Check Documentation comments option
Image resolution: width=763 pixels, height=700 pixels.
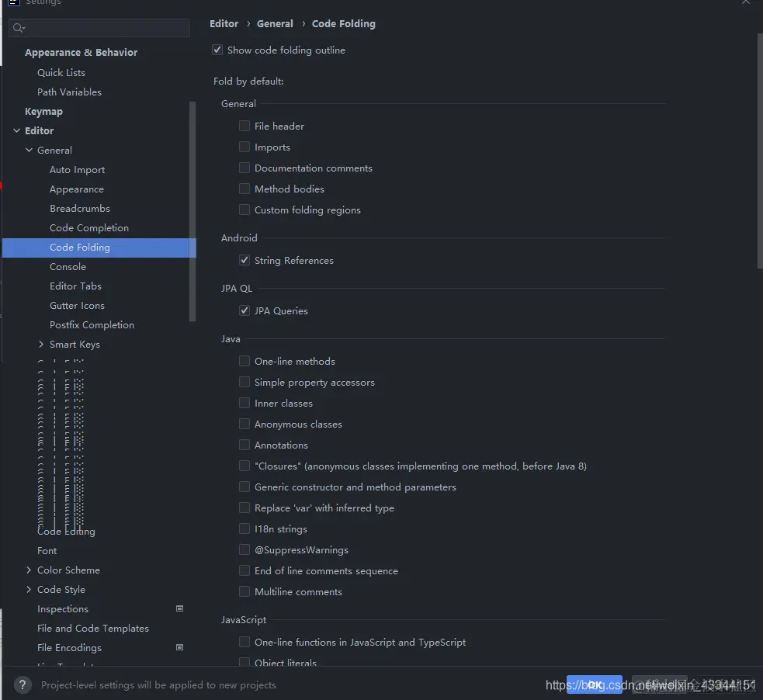pyautogui.click(x=245, y=168)
